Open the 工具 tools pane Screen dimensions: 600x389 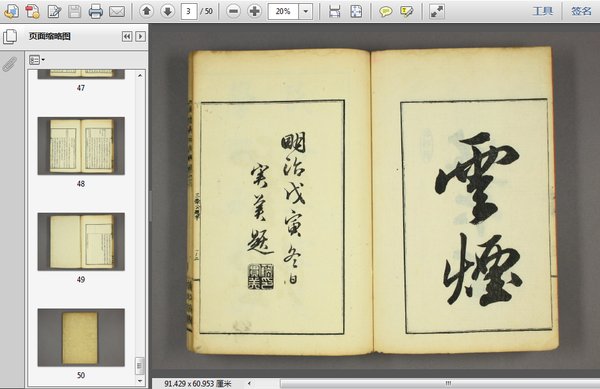point(543,11)
